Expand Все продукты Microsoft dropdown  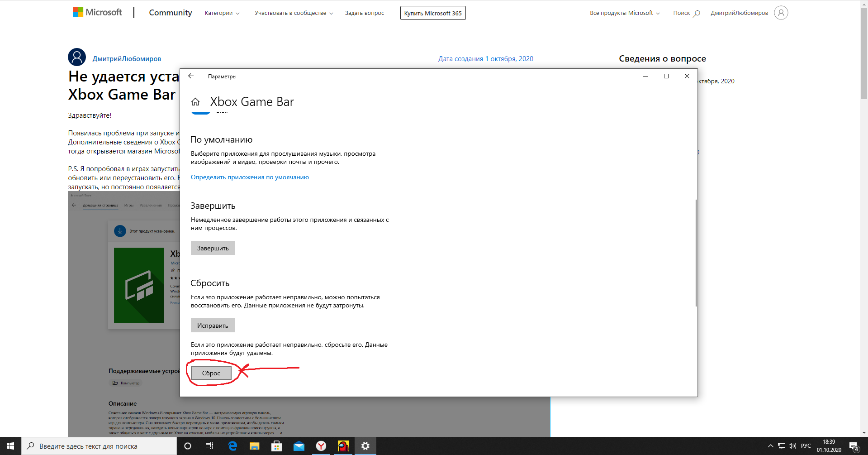pos(625,13)
